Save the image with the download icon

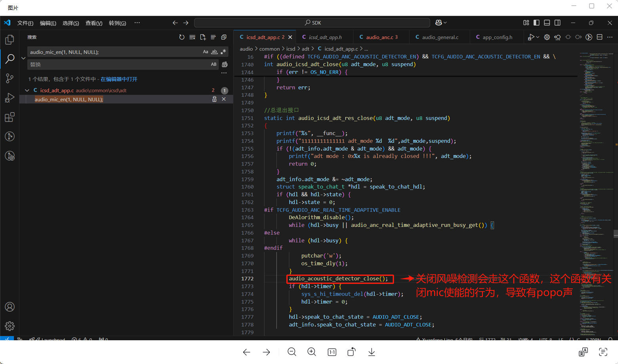[372, 352]
